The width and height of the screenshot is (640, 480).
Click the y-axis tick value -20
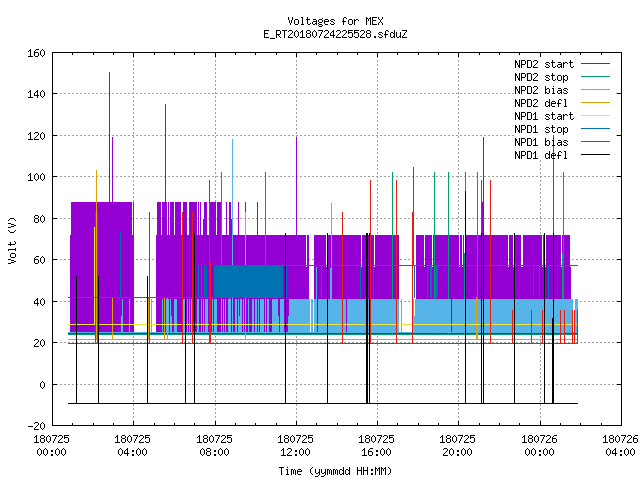[36, 426]
